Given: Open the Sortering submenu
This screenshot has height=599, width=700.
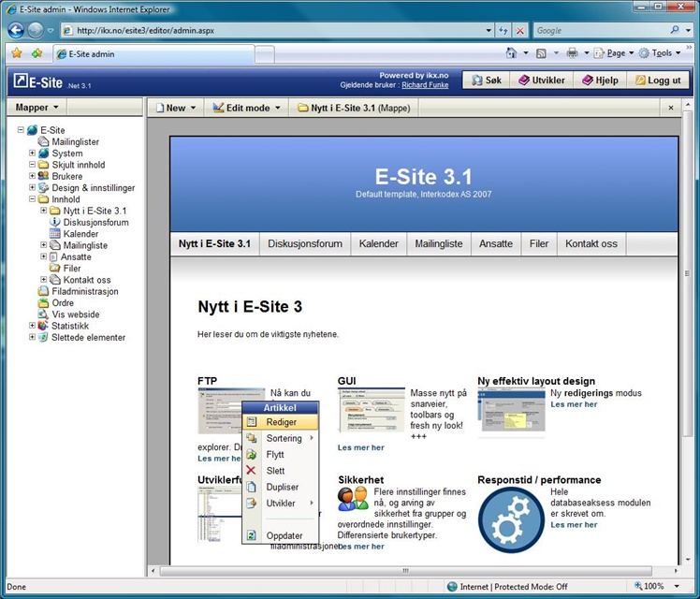Looking at the screenshot, I should pos(281,438).
